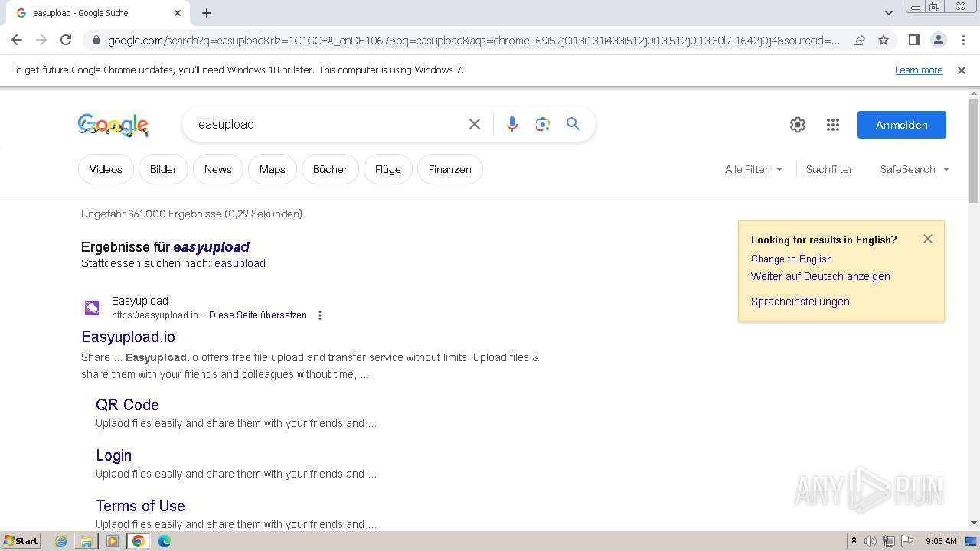Screen dimensions: 980x551
Task: Close the easupload Google Suche tab
Action: tap(178, 13)
